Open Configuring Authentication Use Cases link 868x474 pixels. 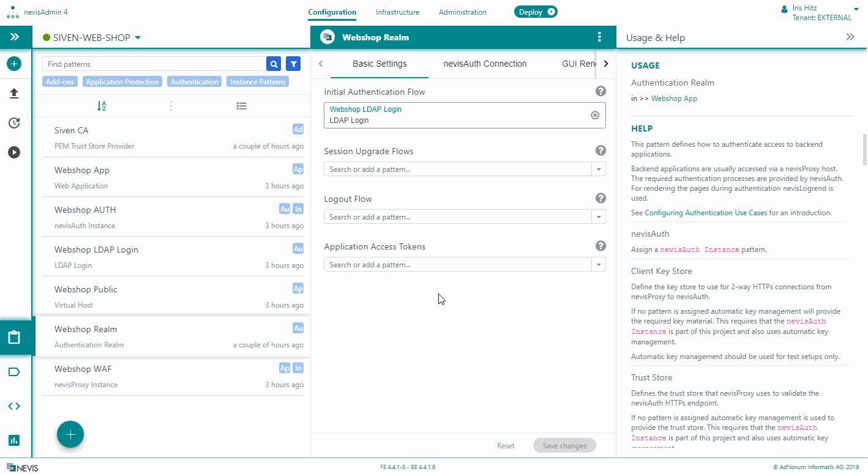[705, 213]
